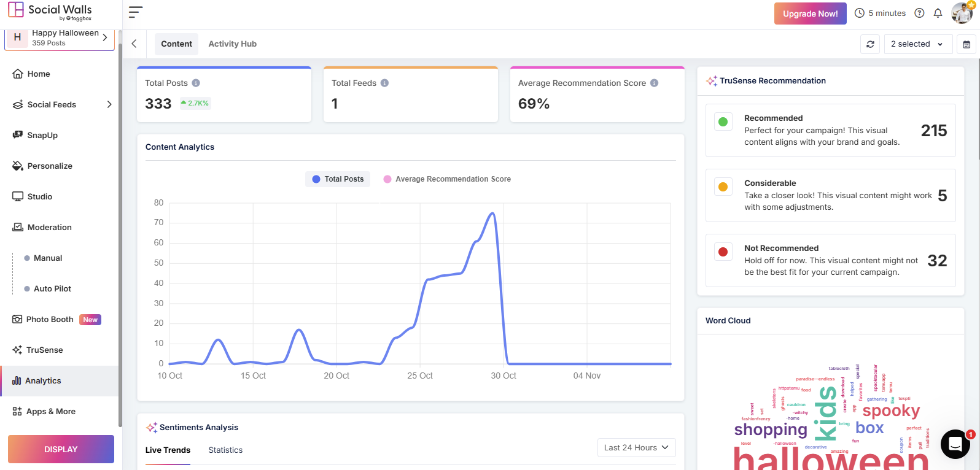Go back using the left chevron arrow
980x470 pixels.
tap(134, 44)
